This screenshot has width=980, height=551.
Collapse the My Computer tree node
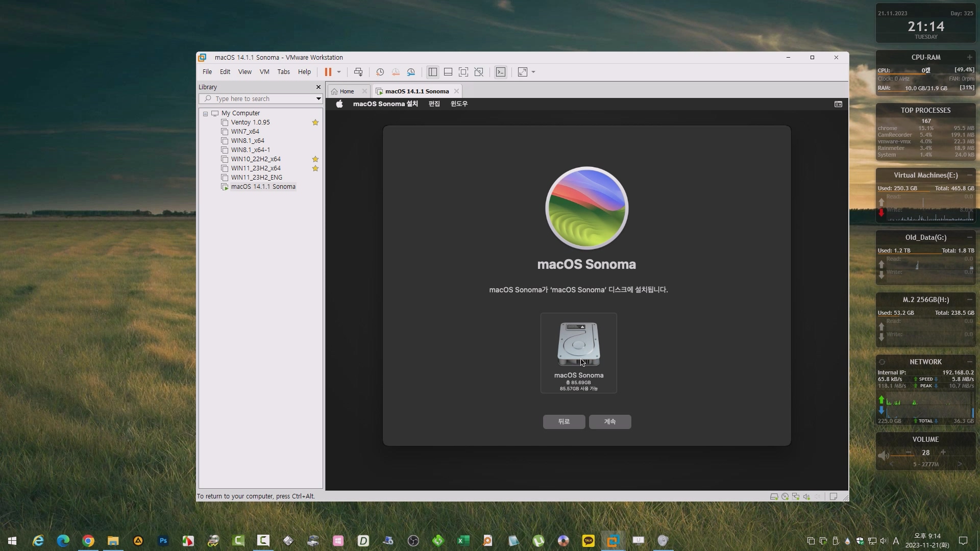(x=206, y=114)
